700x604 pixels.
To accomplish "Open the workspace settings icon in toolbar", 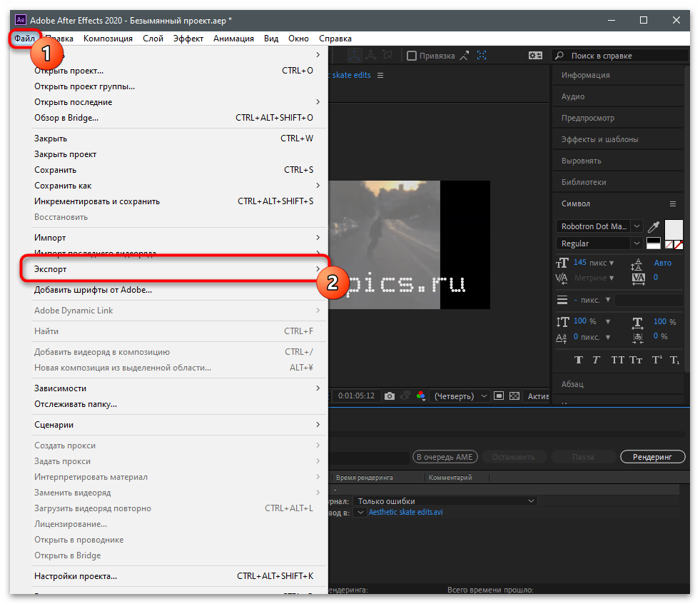I will 535,56.
